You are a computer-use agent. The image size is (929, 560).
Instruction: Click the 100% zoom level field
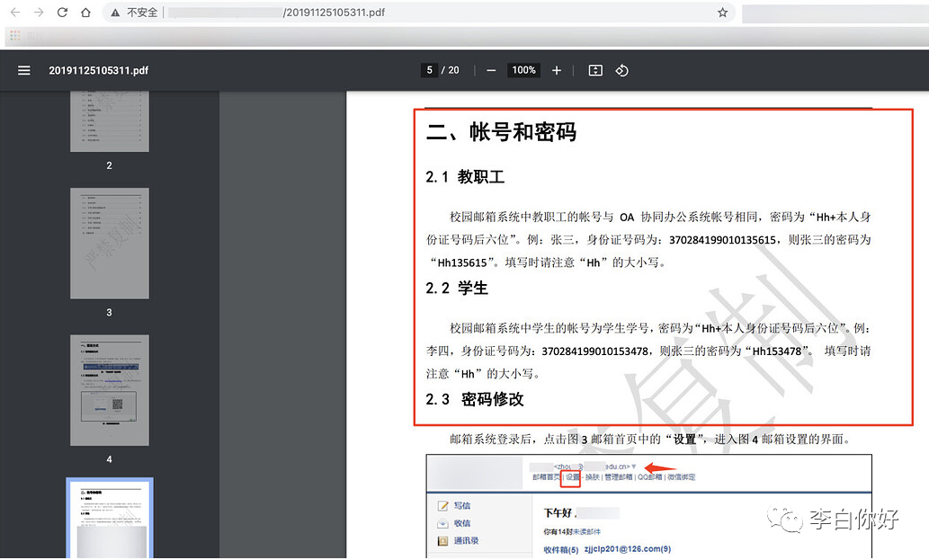523,70
